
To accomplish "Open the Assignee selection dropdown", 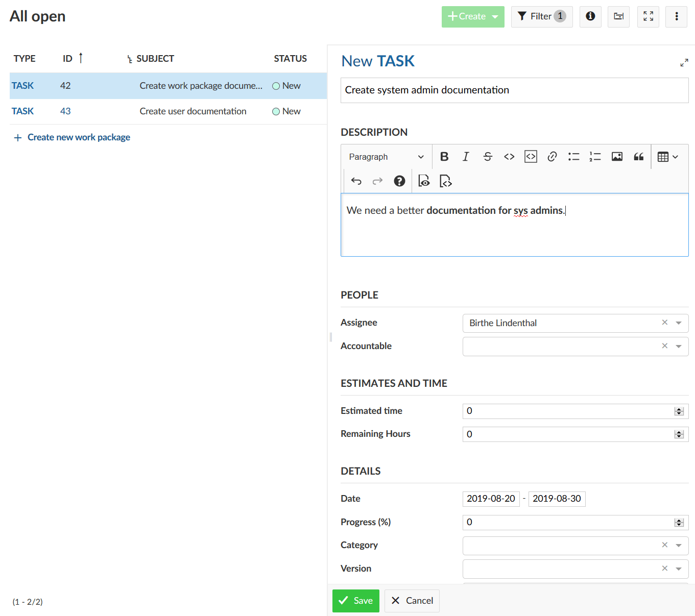I will pyautogui.click(x=679, y=323).
